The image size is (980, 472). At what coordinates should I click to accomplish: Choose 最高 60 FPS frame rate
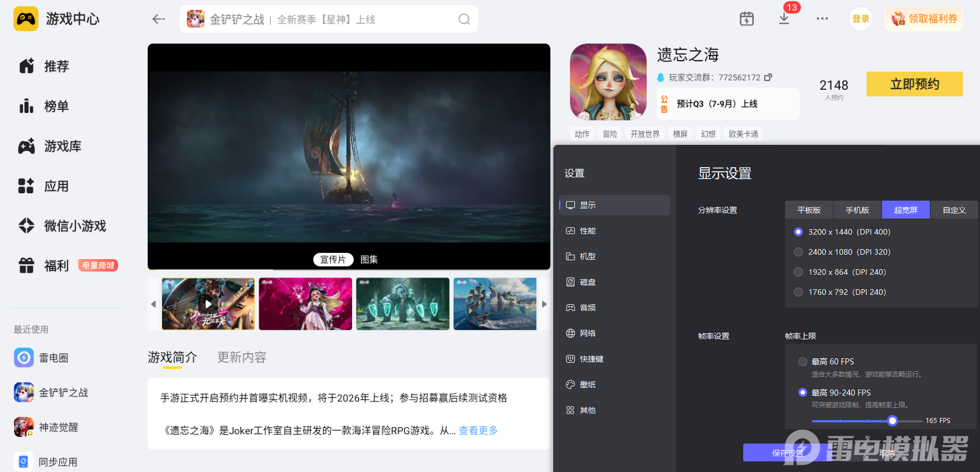(x=803, y=362)
